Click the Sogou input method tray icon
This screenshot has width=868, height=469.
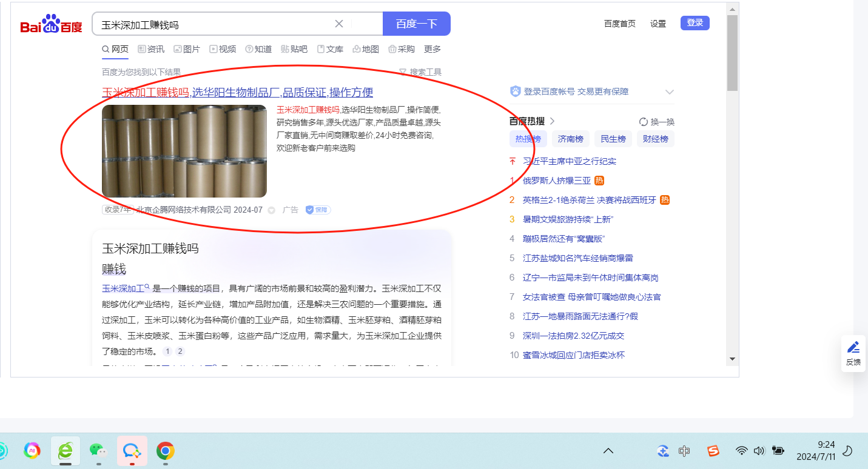coord(713,451)
